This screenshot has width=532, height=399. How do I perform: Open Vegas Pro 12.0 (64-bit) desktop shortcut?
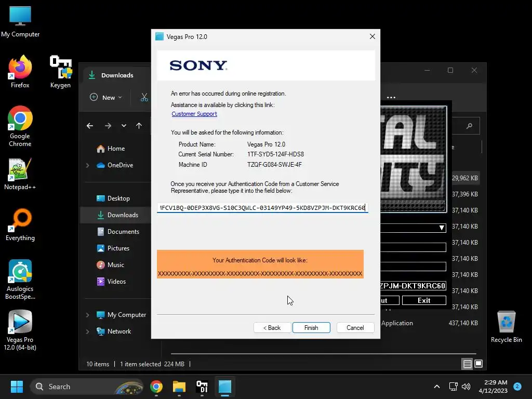click(20, 330)
